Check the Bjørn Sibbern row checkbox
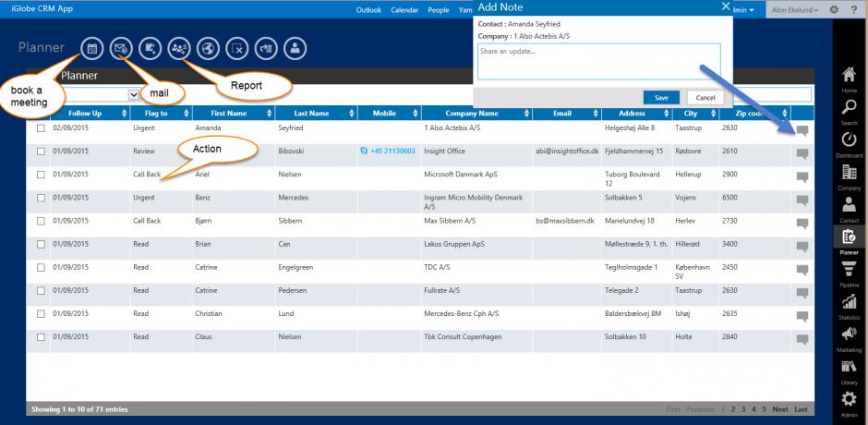Viewport: 868px width, 425px height. pos(41,221)
